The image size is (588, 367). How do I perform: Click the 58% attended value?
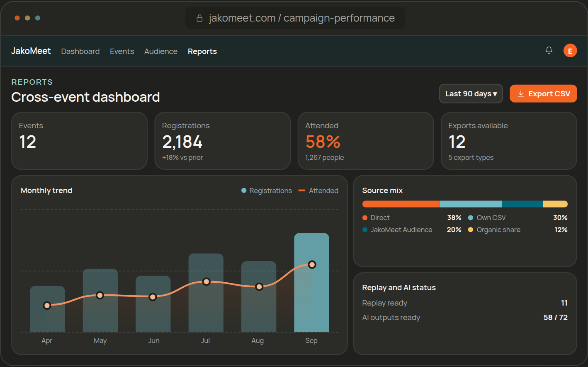coord(323,142)
